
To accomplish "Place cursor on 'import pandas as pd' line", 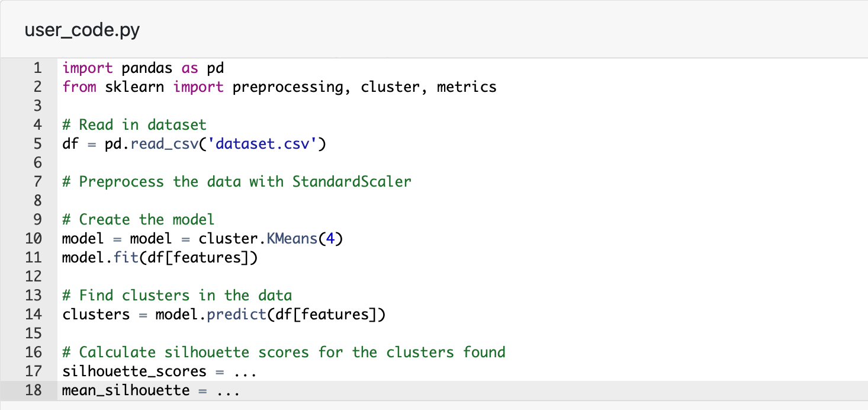I will (x=143, y=68).
